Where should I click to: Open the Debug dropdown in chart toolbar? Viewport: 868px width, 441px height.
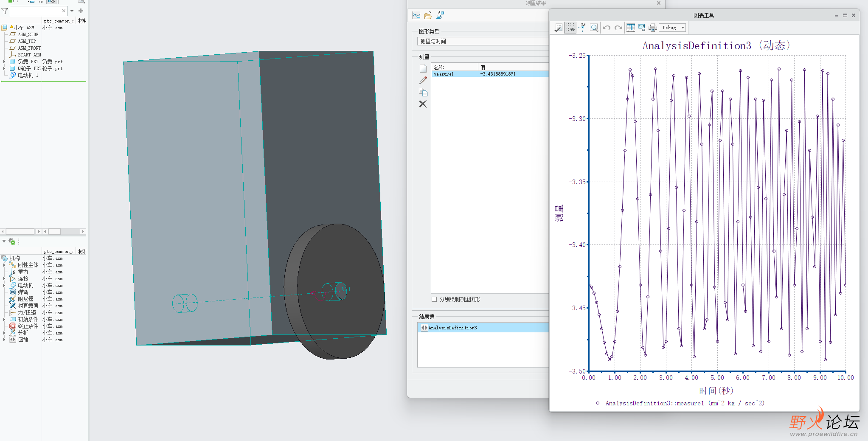[x=673, y=28]
